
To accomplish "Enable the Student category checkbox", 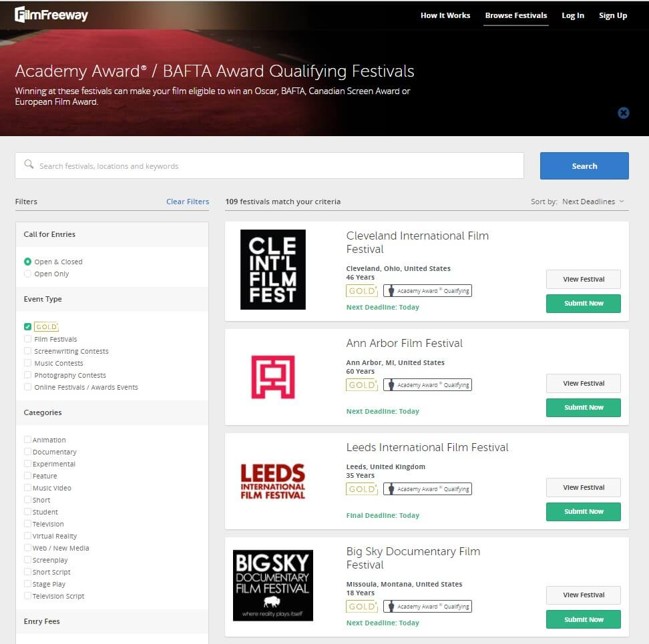I will pos(28,511).
